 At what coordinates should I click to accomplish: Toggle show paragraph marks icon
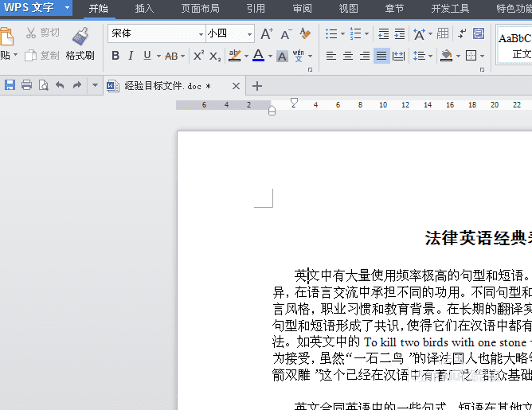click(x=462, y=33)
